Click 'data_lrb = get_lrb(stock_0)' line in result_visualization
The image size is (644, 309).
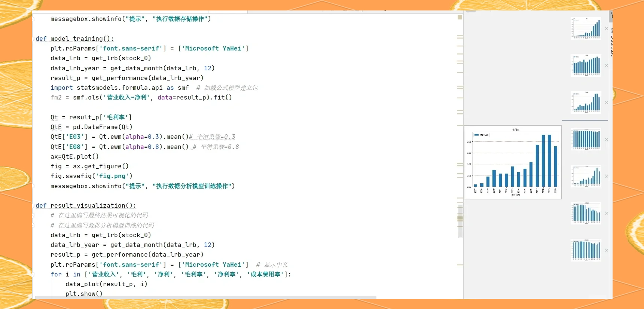[x=101, y=235]
